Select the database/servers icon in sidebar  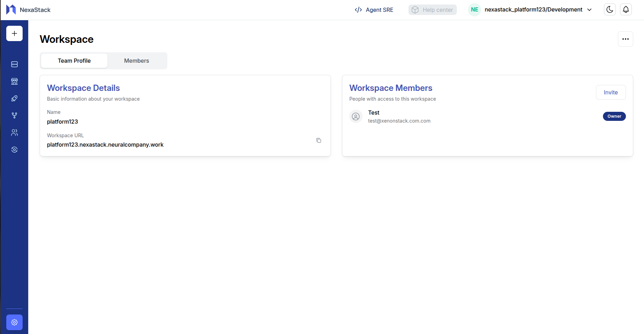pos(14,64)
